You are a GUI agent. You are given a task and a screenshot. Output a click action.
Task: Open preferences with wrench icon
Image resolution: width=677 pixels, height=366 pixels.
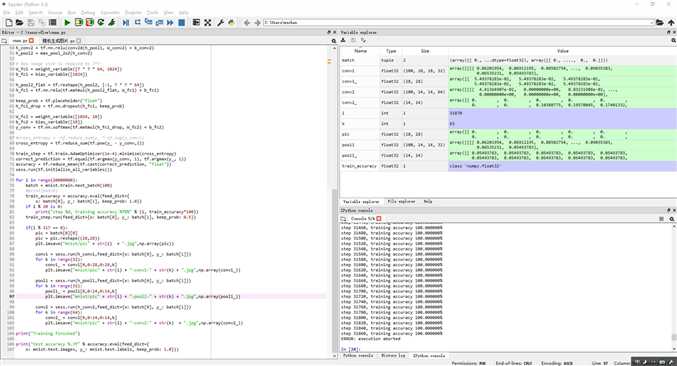(220, 22)
